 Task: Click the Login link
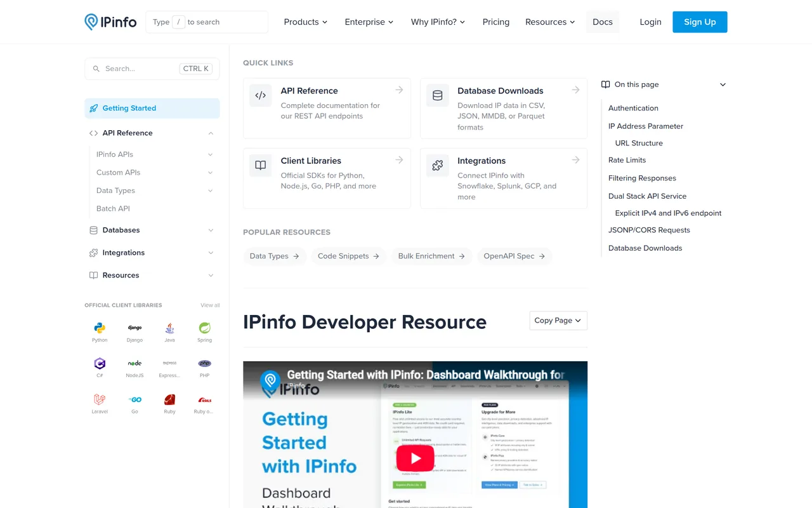[x=650, y=22]
